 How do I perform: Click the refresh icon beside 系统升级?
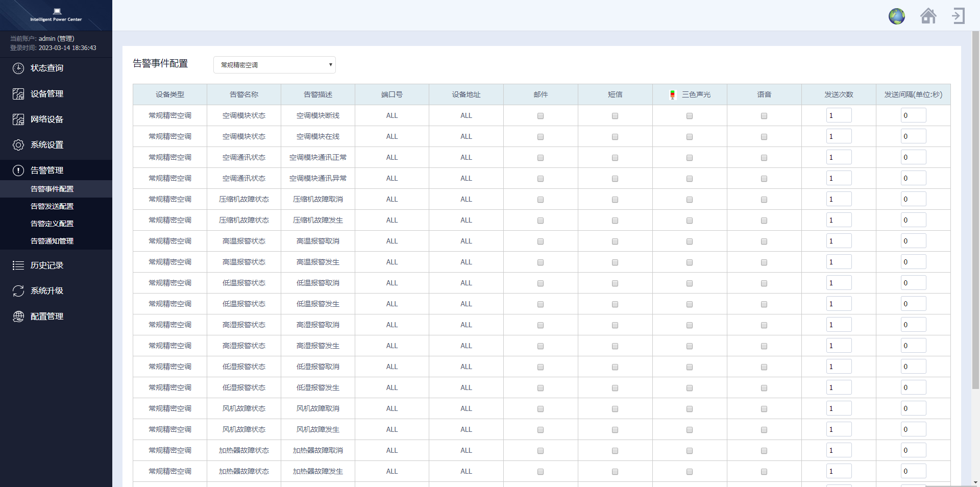coord(18,291)
